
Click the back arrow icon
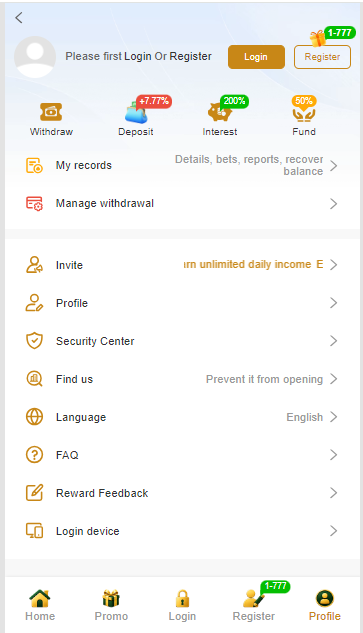(x=19, y=18)
